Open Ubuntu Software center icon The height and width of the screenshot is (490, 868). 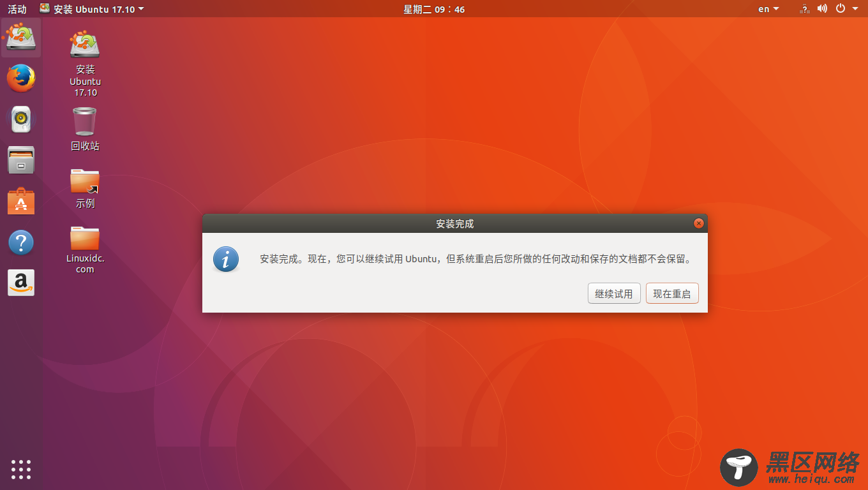click(x=21, y=201)
